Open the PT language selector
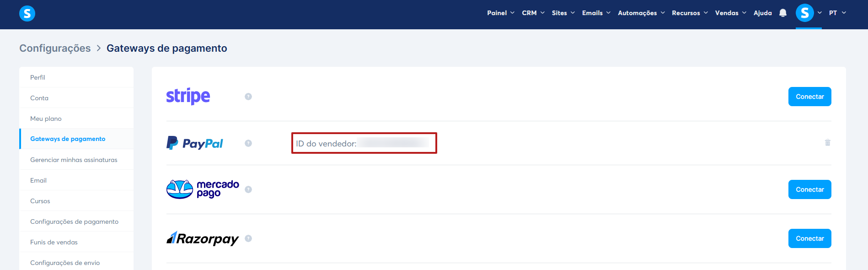 click(837, 13)
